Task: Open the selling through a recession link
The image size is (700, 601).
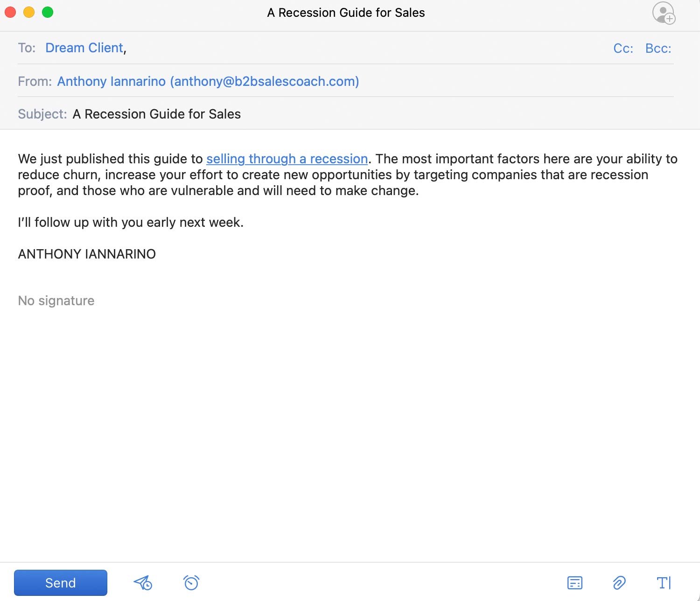Action: tap(287, 159)
